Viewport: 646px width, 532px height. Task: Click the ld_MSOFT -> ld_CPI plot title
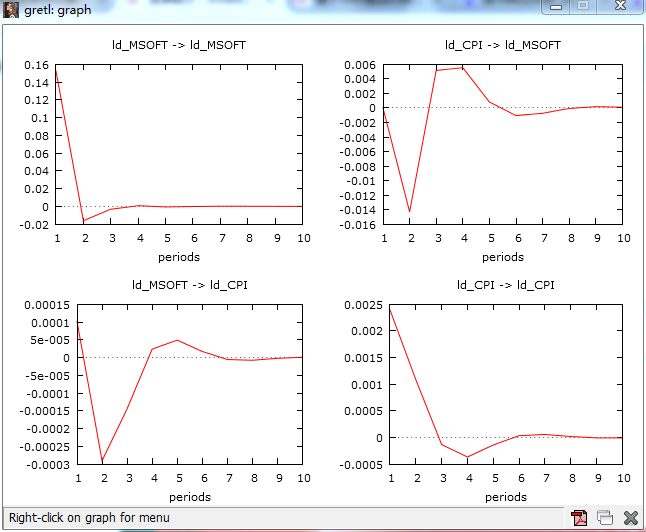190,285
